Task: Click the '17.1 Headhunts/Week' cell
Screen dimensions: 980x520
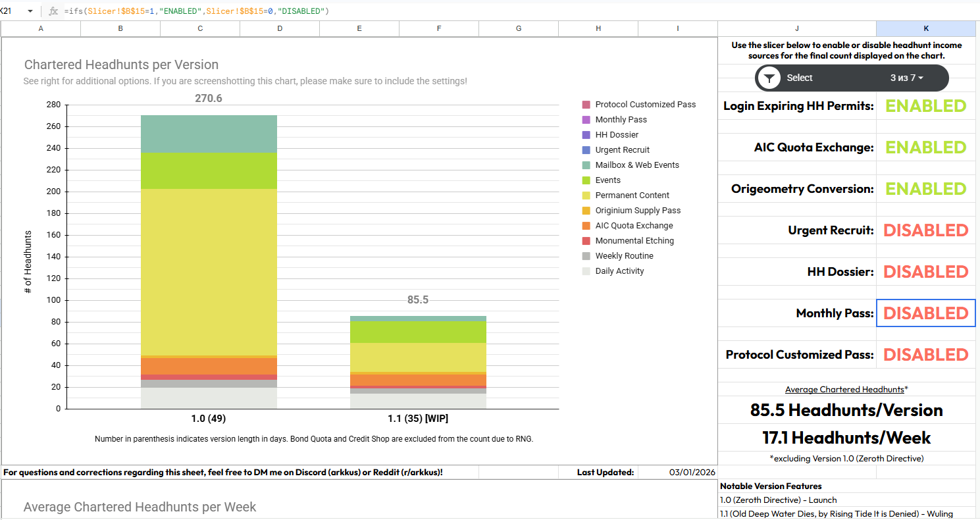Action: 847,438
